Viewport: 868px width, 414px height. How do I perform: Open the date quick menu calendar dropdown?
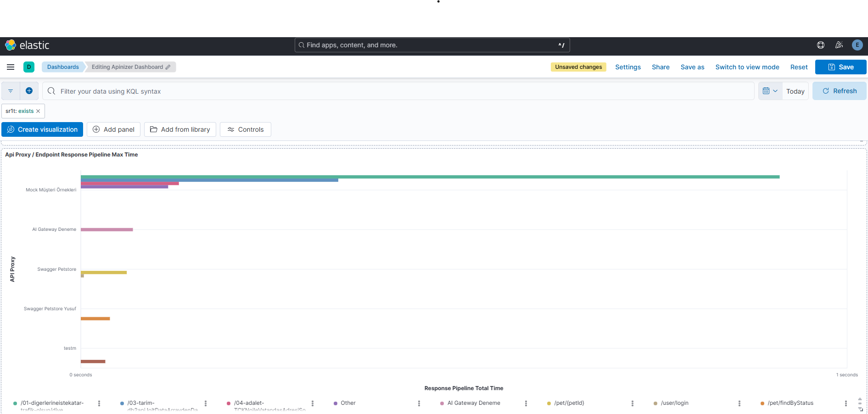[770, 91]
